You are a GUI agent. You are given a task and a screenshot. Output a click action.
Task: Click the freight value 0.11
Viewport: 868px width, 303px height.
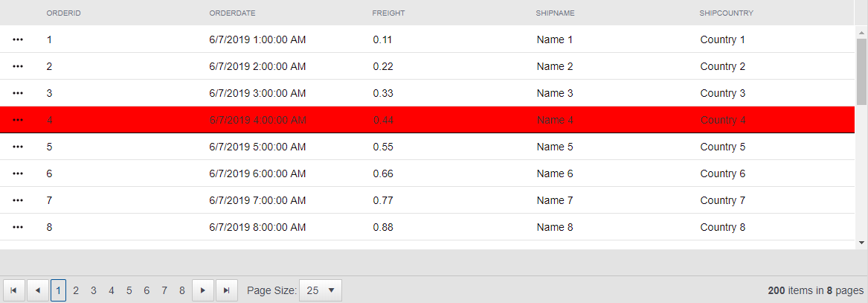point(382,40)
